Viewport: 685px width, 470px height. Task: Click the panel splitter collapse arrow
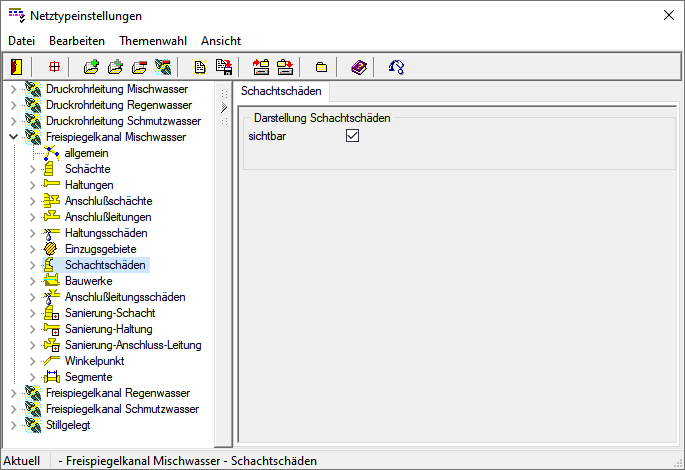click(224, 107)
